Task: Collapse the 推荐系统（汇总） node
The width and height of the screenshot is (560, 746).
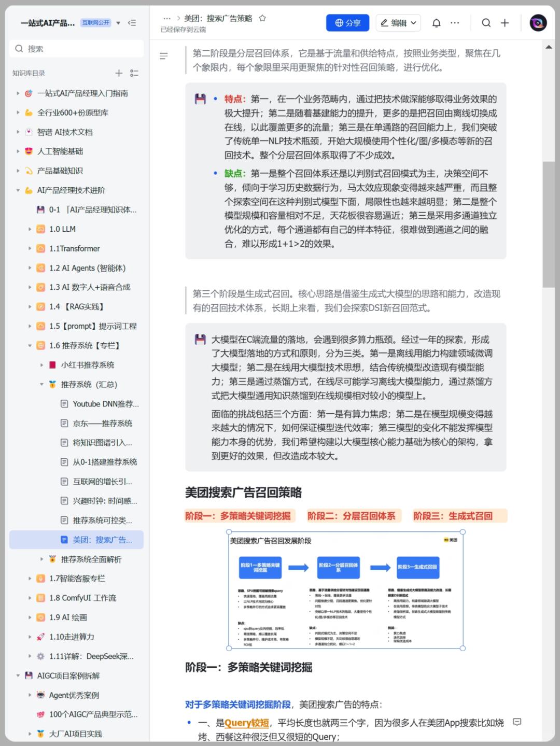Action: click(41, 384)
